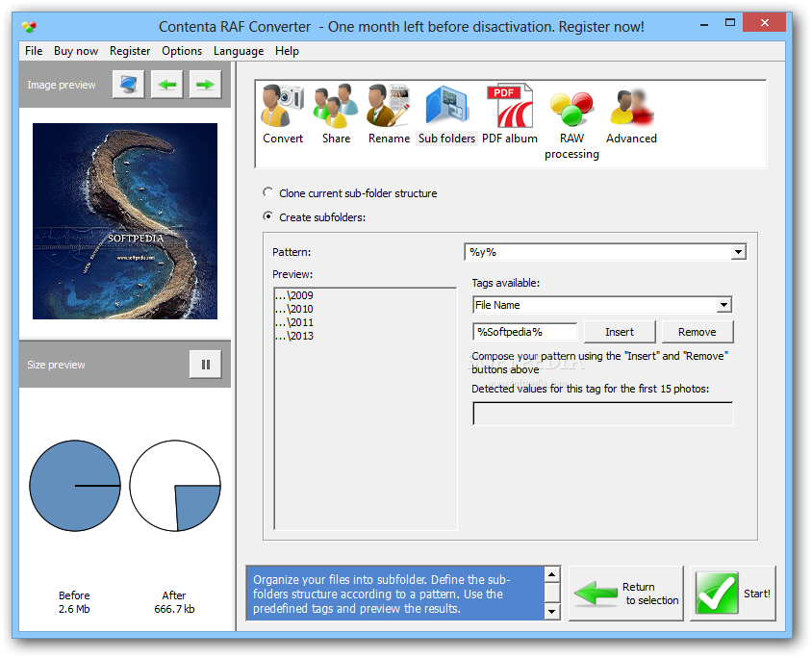The height and width of the screenshot is (658, 812).
Task: Pause the size preview
Action: pos(206,365)
